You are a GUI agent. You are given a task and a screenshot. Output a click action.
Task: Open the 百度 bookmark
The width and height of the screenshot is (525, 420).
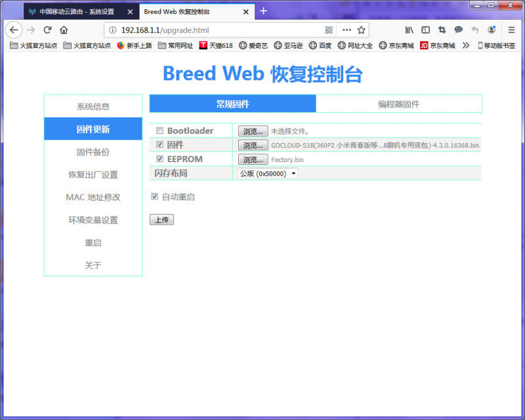tap(320, 45)
